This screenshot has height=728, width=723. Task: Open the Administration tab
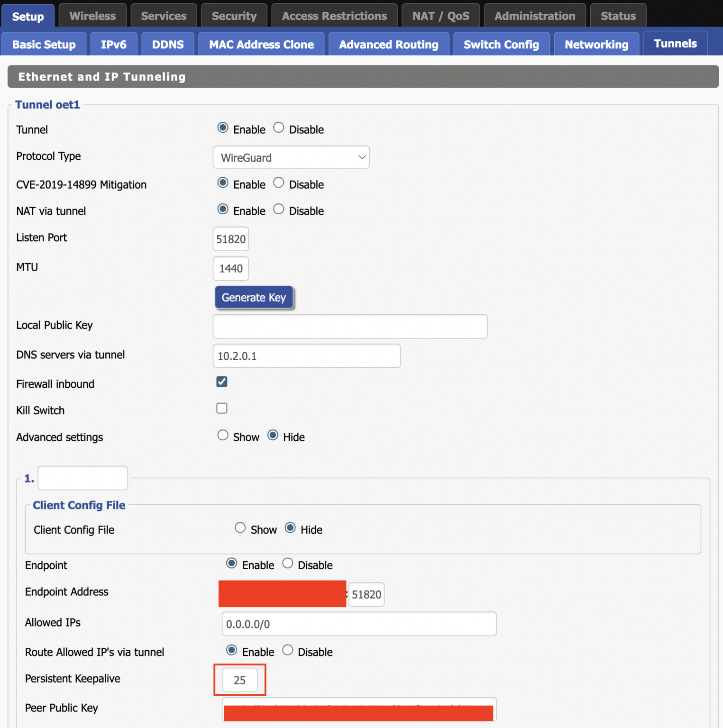tap(534, 16)
